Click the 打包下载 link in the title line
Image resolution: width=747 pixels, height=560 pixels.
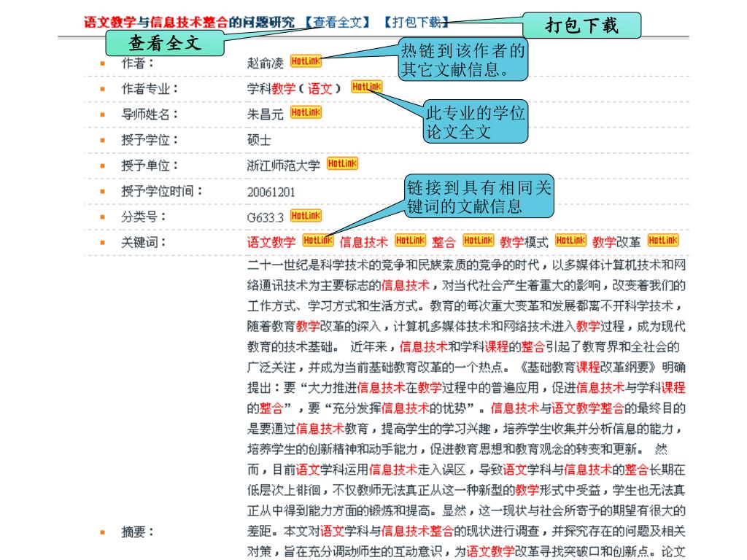tap(416, 22)
